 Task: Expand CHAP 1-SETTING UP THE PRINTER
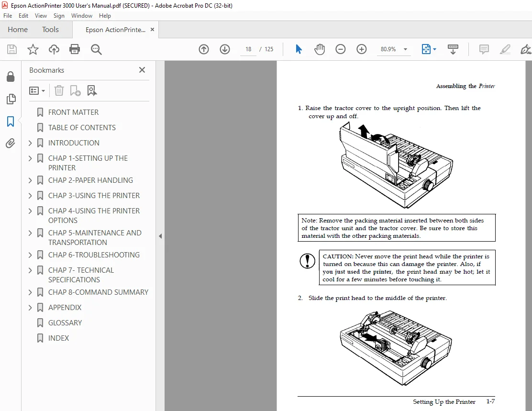pyautogui.click(x=30, y=158)
